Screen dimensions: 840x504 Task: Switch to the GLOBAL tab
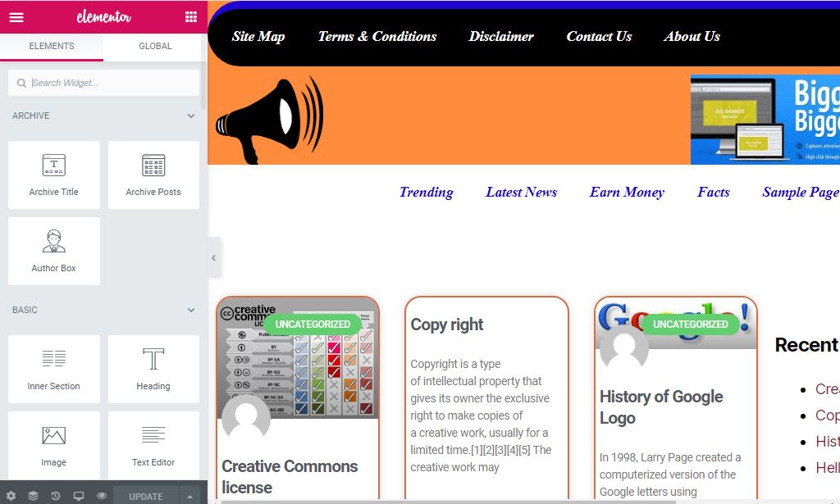[155, 46]
